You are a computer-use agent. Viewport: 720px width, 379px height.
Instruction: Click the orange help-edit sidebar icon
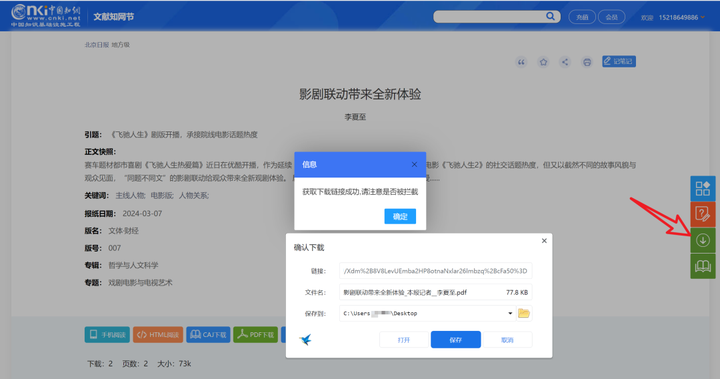[703, 214]
